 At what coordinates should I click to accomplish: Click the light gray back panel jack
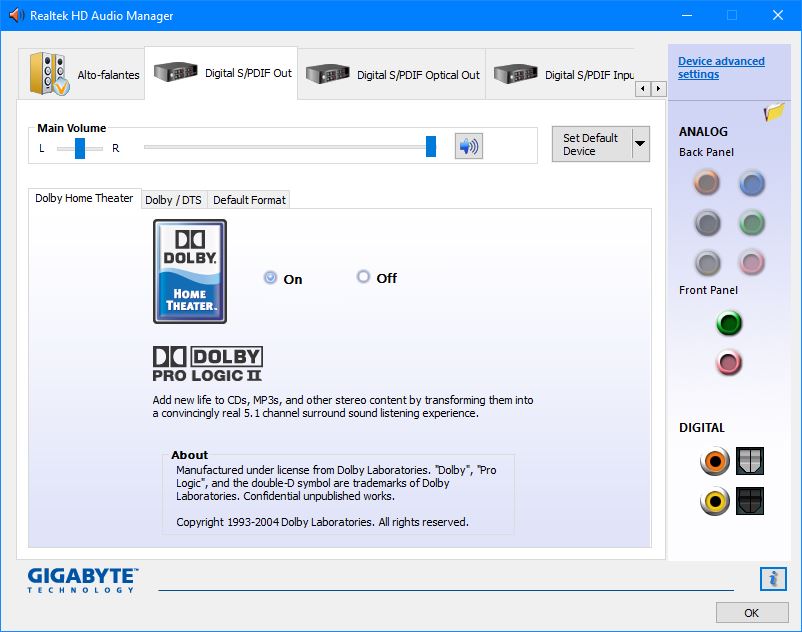707,263
